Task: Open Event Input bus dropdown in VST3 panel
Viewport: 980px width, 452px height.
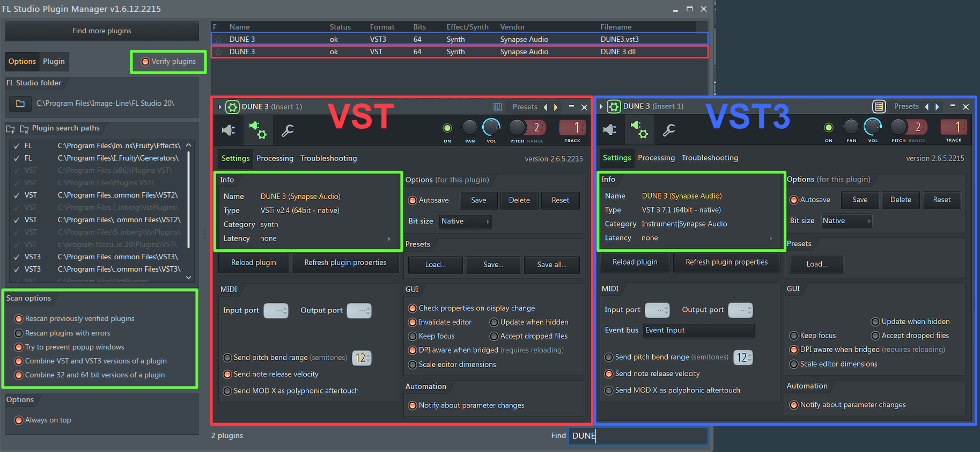Action: (698, 330)
